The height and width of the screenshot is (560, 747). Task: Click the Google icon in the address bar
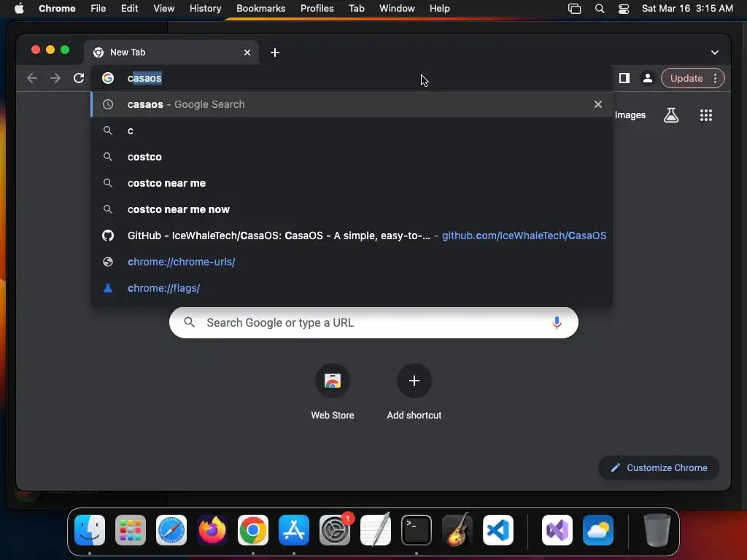point(108,78)
